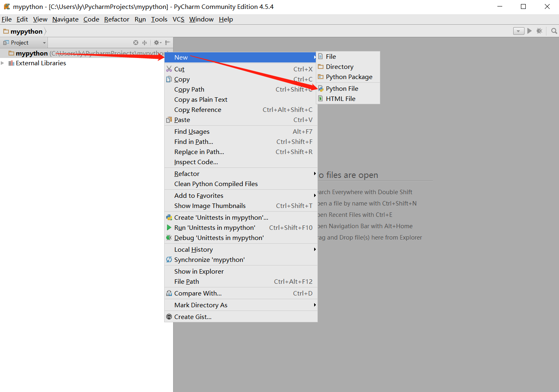Expand the Local History submenu
The image size is (559, 392).
point(241,249)
